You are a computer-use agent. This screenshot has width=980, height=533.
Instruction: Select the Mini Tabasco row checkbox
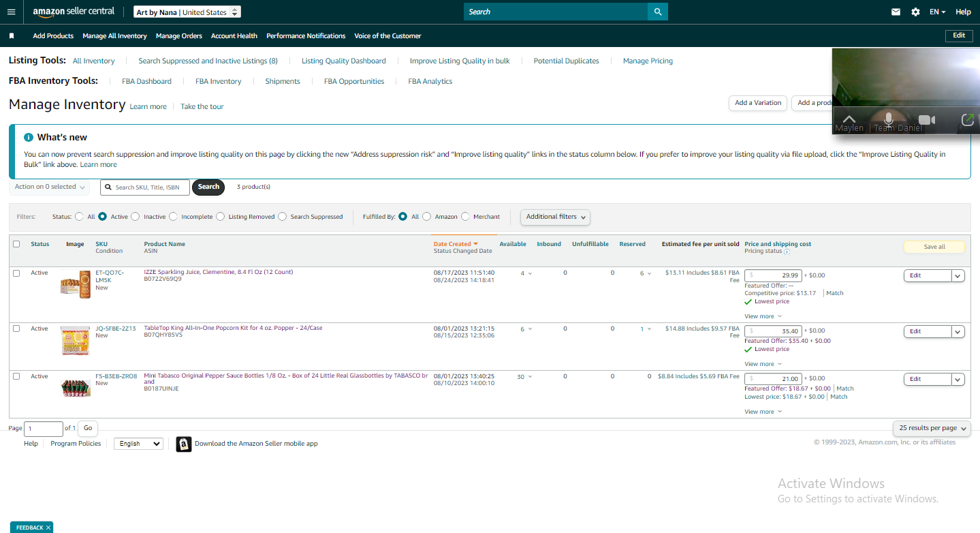point(16,376)
